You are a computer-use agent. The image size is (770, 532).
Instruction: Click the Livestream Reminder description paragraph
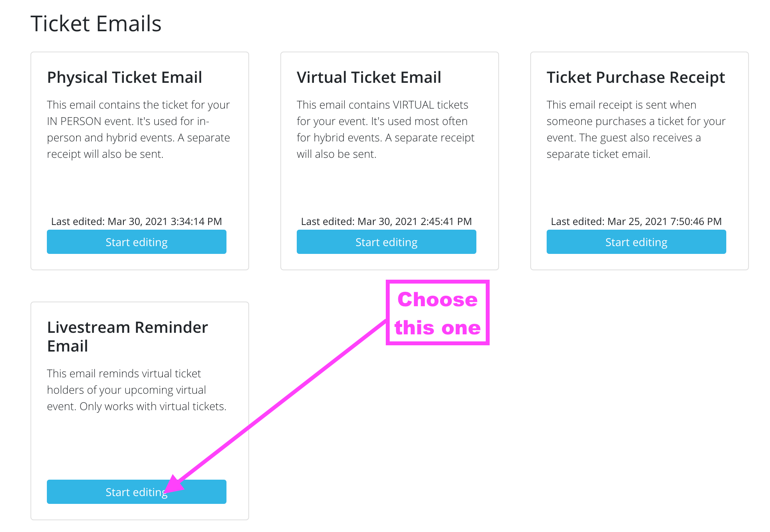pyautogui.click(x=136, y=390)
